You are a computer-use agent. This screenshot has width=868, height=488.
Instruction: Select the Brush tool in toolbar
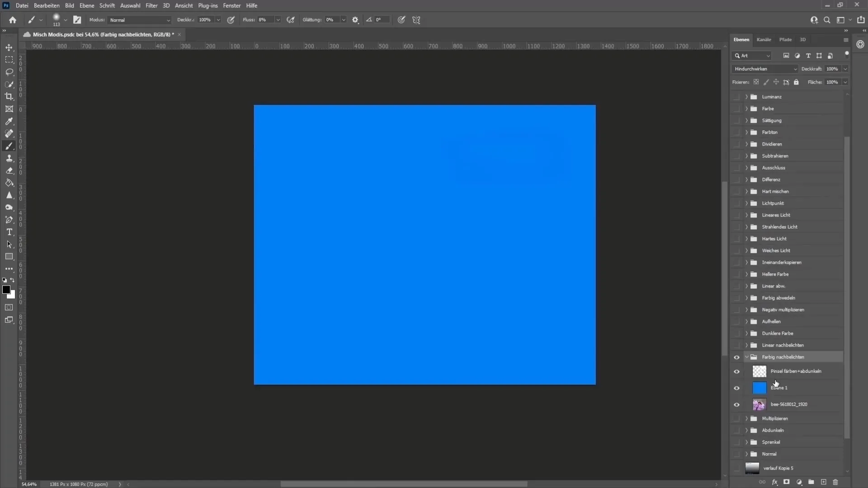[9, 146]
